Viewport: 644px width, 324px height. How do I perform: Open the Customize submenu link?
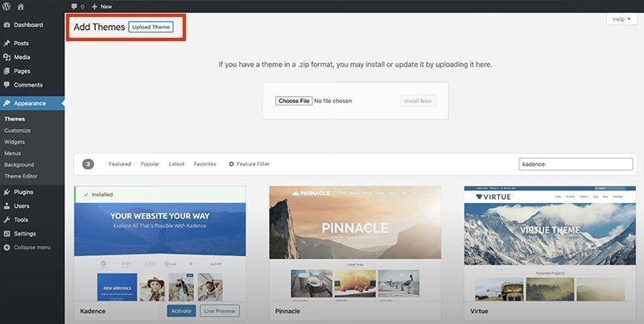pos(17,131)
